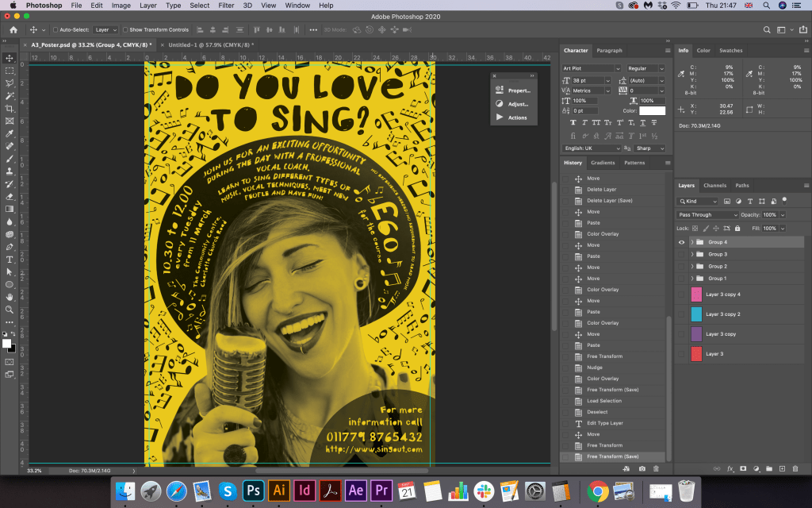
Task: Launch Illustrator from the dock
Action: point(278,490)
